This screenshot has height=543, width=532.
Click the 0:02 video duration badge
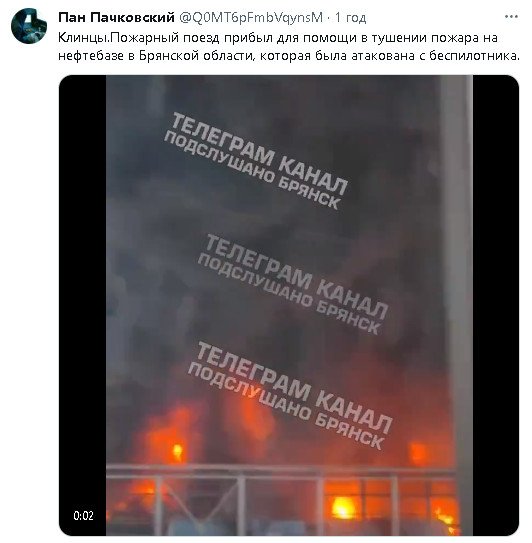point(83,516)
